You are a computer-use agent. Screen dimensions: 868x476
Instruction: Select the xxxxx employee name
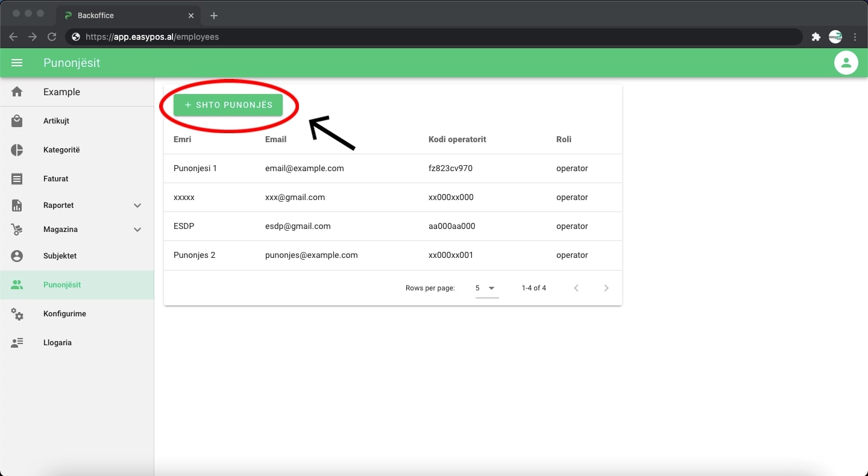pos(184,197)
